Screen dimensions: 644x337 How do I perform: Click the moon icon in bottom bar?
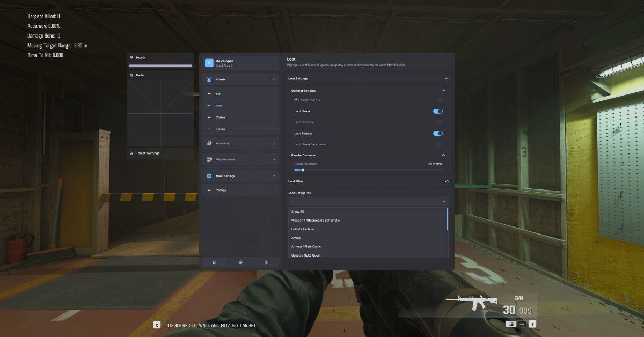tap(215, 262)
